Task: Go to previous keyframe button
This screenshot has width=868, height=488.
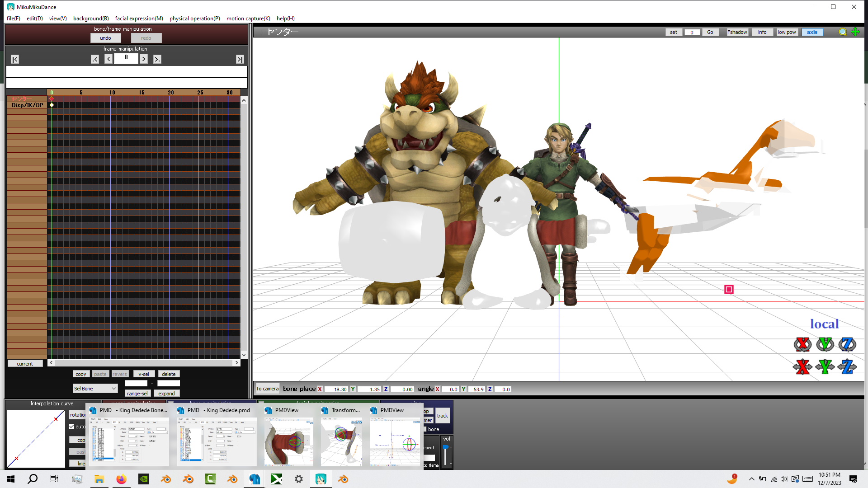Action: click(95, 59)
